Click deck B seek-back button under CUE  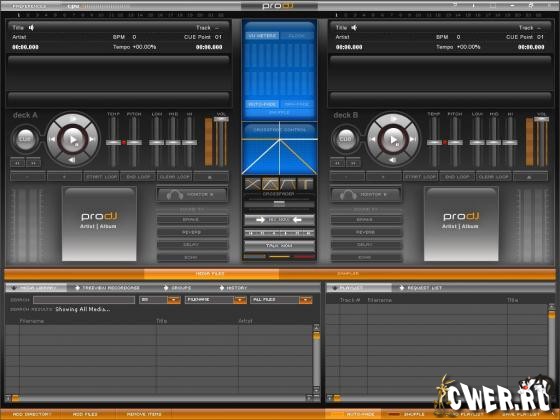[337, 163]
